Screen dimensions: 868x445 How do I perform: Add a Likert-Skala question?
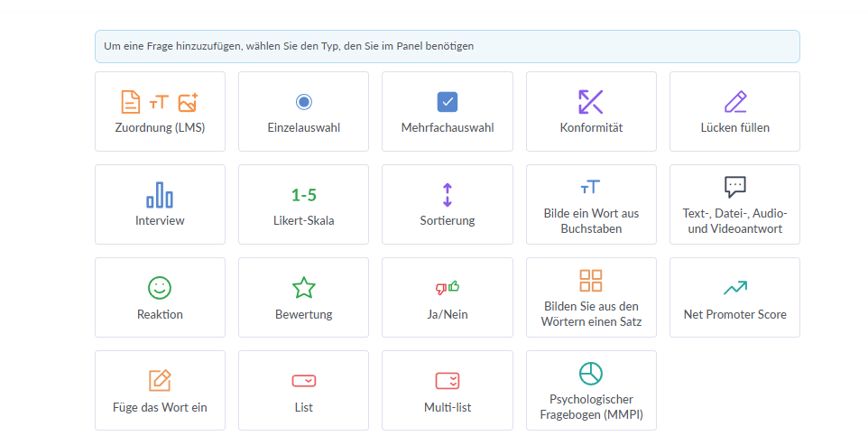[x=304, y=204]
